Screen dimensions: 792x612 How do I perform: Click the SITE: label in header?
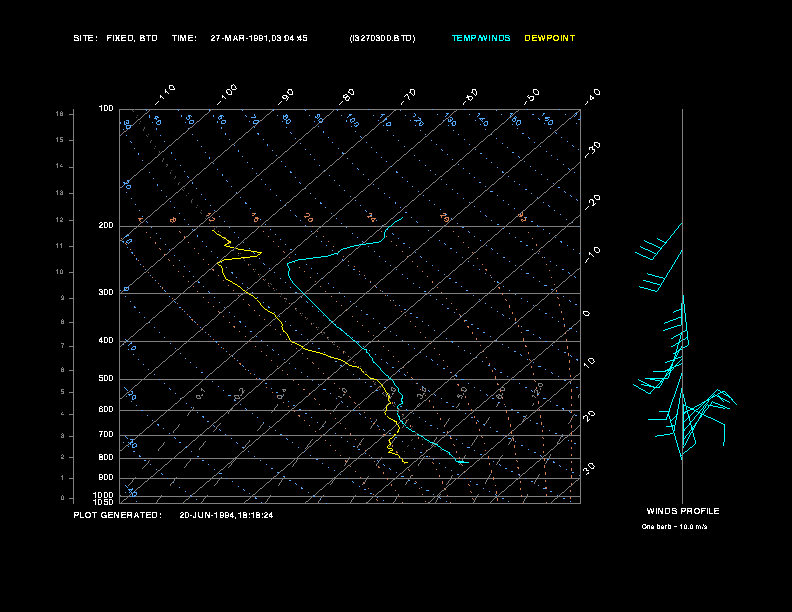click(x=85, y=38)
